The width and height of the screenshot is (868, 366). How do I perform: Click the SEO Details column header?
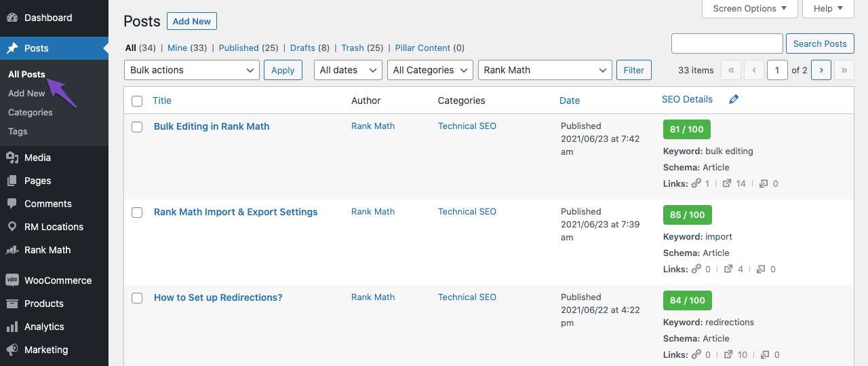(687, 99)
